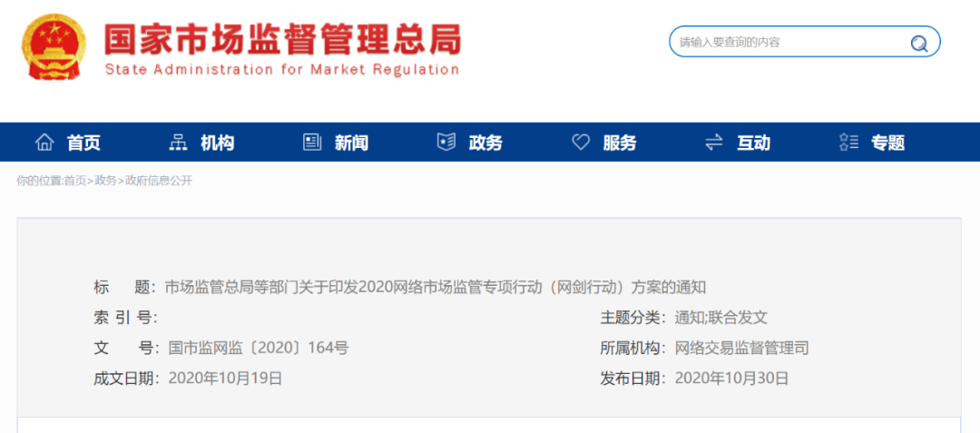Click the 主题分类 label

633,318
